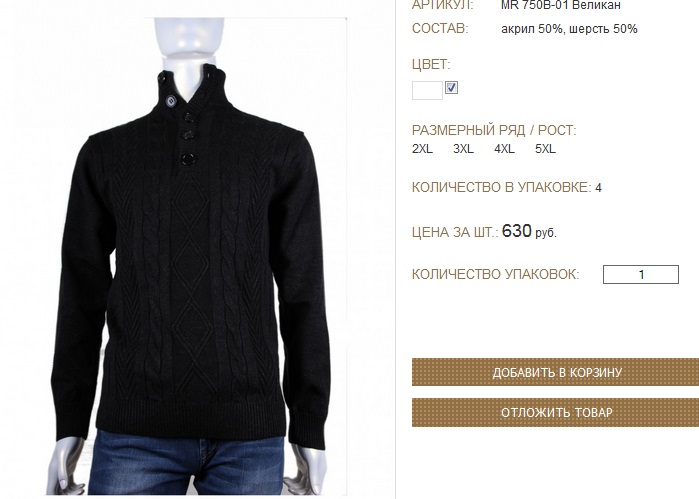Click the blue jeans in the product photo

(x=187, y=464)
